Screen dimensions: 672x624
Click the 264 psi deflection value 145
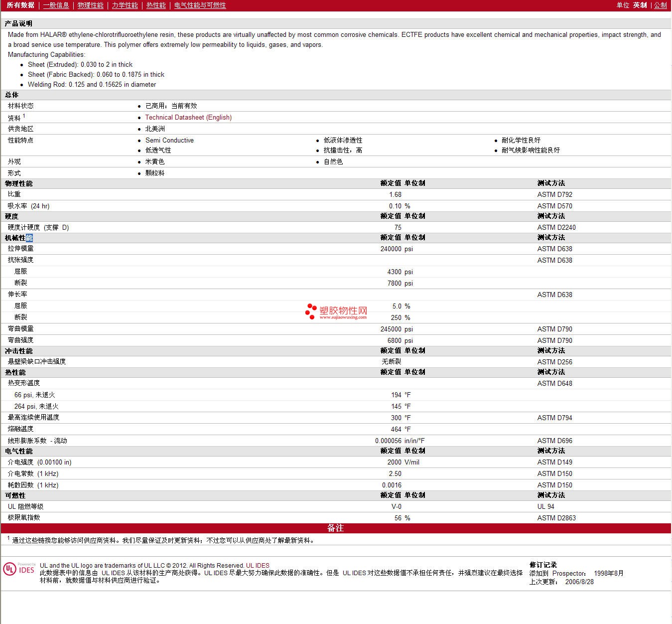coord(396,406)
